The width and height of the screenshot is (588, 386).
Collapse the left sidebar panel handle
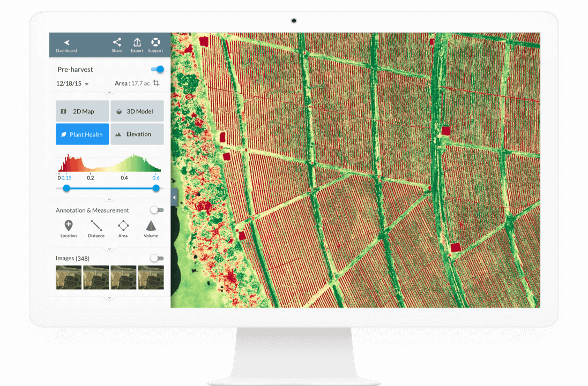coord(174,197)
